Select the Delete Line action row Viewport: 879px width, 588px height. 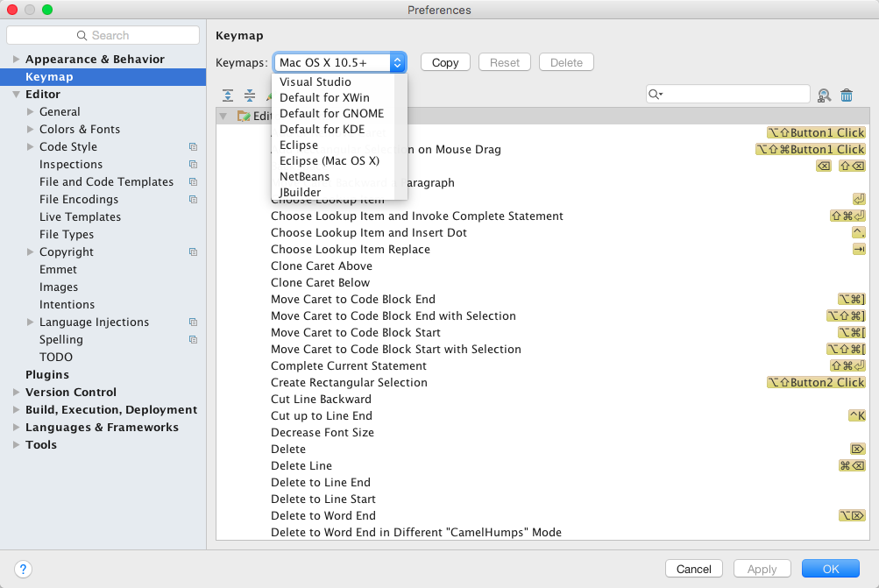[x=301, y=465]
